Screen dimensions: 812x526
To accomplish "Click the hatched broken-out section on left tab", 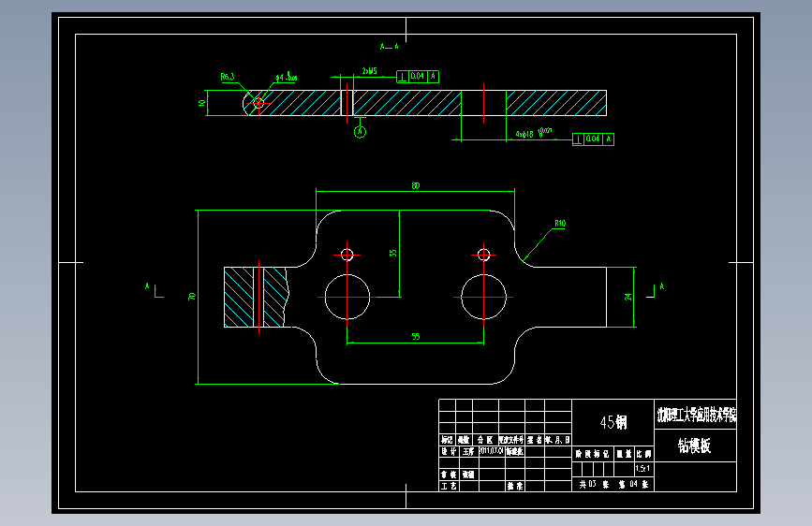I will 256,298.
